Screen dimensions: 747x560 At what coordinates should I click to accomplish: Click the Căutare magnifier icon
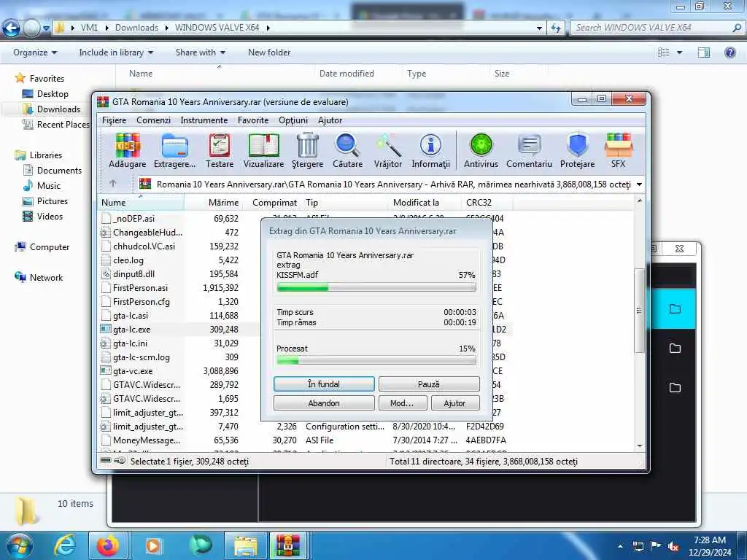(347, 150)
